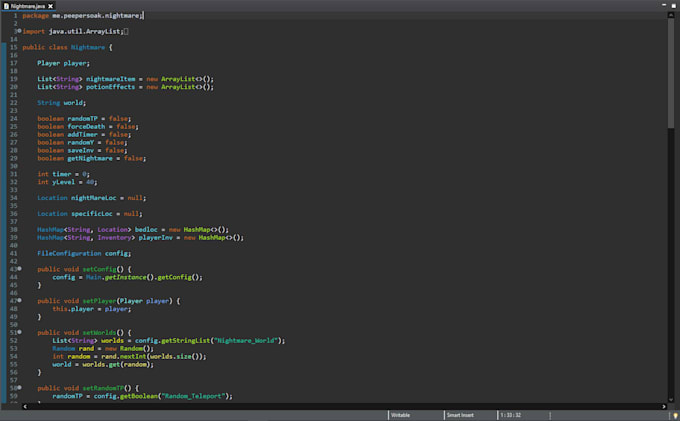The width and height of the screenshot is (680, 421).
Task: Click the package name me.peepersoak.nightmare
Action: (x=96, y=16)
